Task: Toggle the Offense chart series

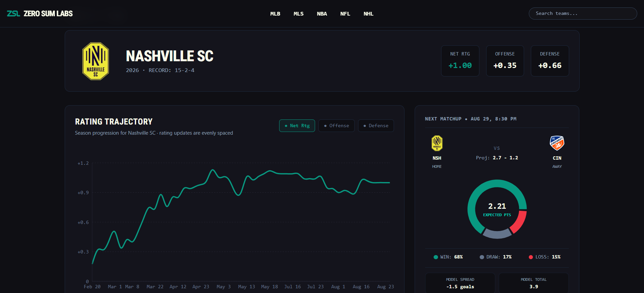Action: tap(336, 126)
